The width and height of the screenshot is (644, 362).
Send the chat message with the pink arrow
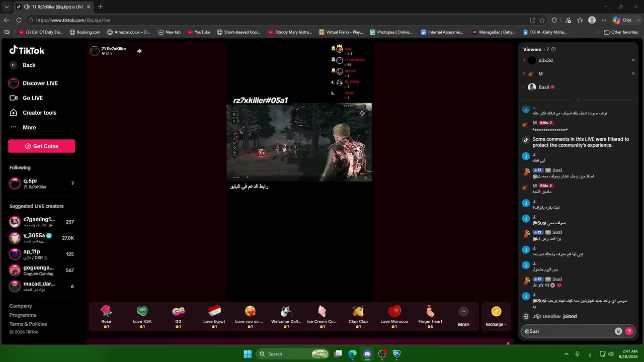(x=629, y=331)
